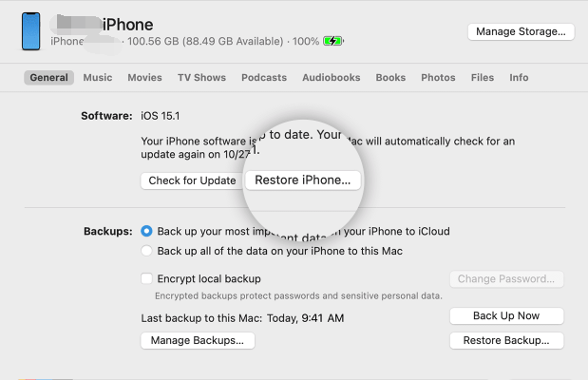Viewport: 588px width, 380px height.
Task: Click the encrypted backups description text
Action: [298, 295]
